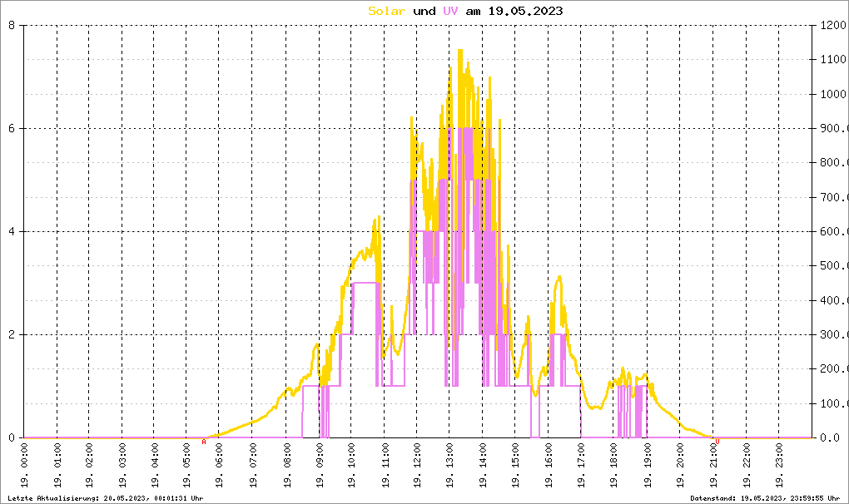Screen dimensions: 849x504
Task: Click the left axis value '4'
Action: coord(12,231)
